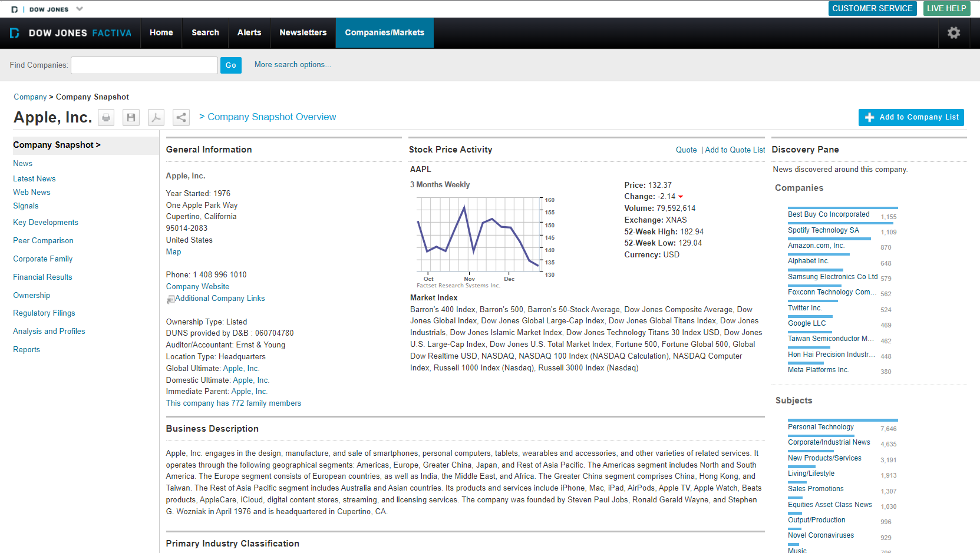Select the Companies/Markets tab

(385, 33)
